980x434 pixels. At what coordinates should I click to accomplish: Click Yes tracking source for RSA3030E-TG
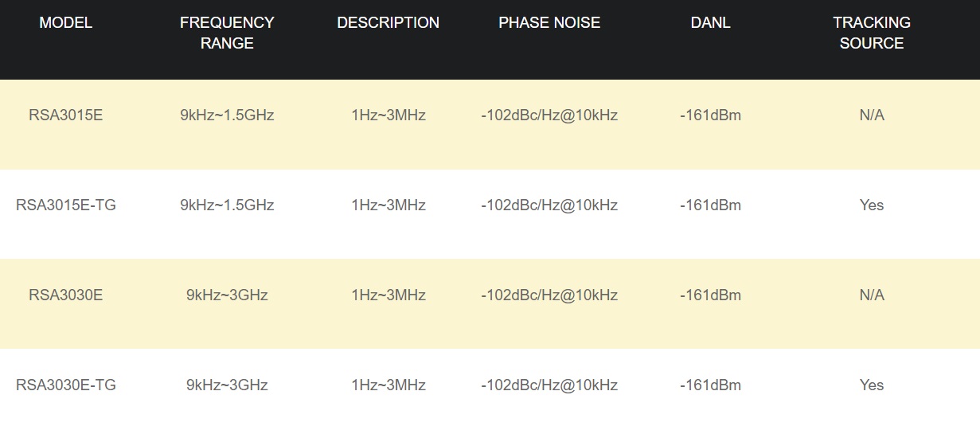tap(872, 385)
